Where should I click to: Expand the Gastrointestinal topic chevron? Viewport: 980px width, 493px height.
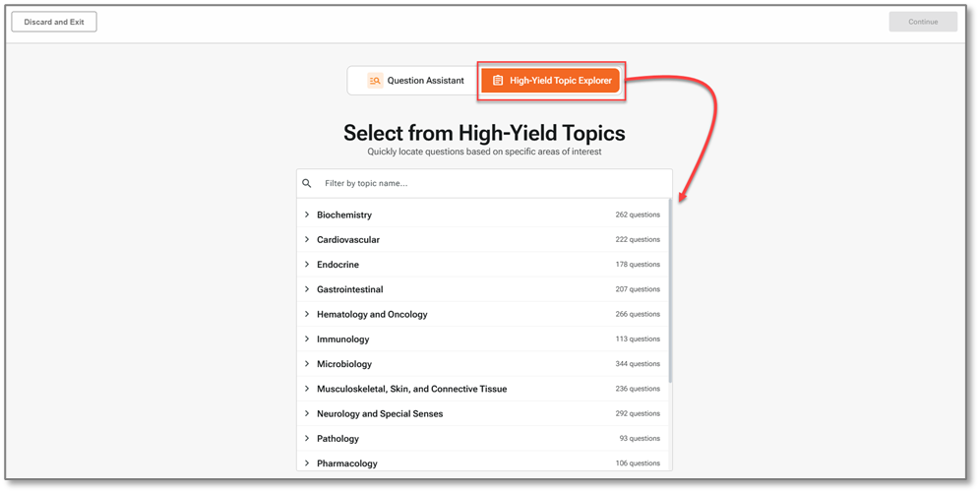pyautogui.click(x=307, y=289)
